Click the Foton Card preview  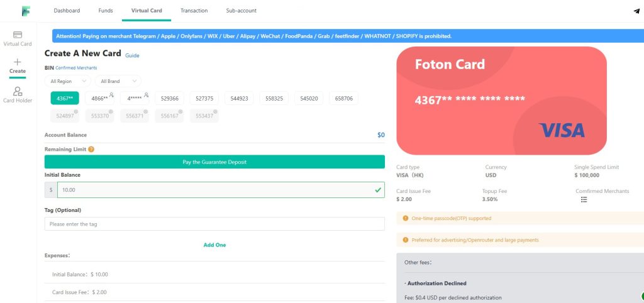501,101
